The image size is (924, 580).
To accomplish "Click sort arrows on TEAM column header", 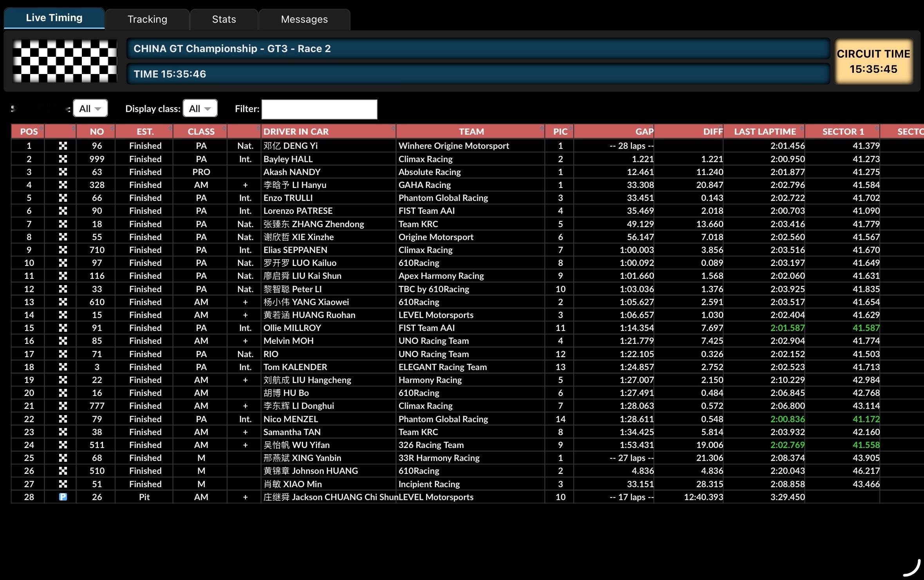I will coord(541,128).
